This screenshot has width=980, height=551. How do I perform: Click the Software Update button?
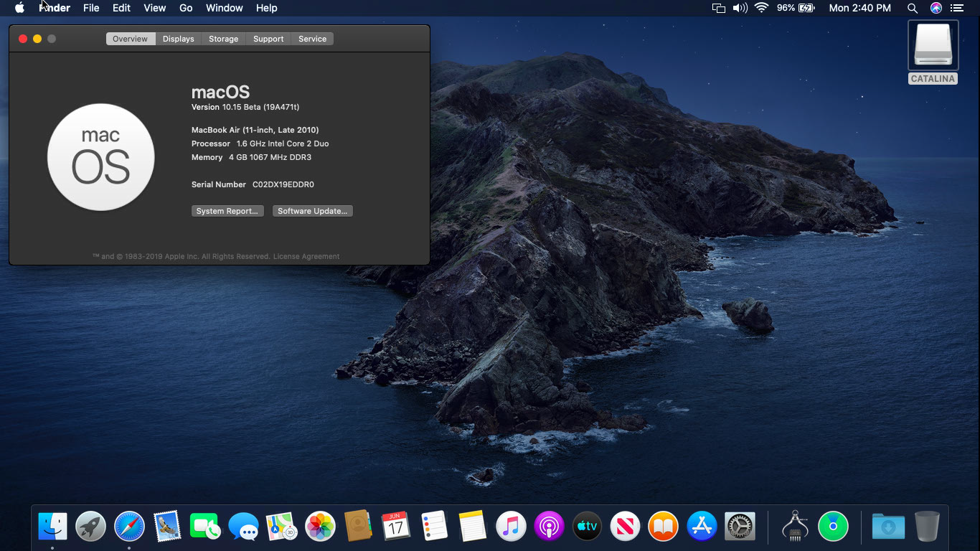pyautogui.click(x=312, y=210)
